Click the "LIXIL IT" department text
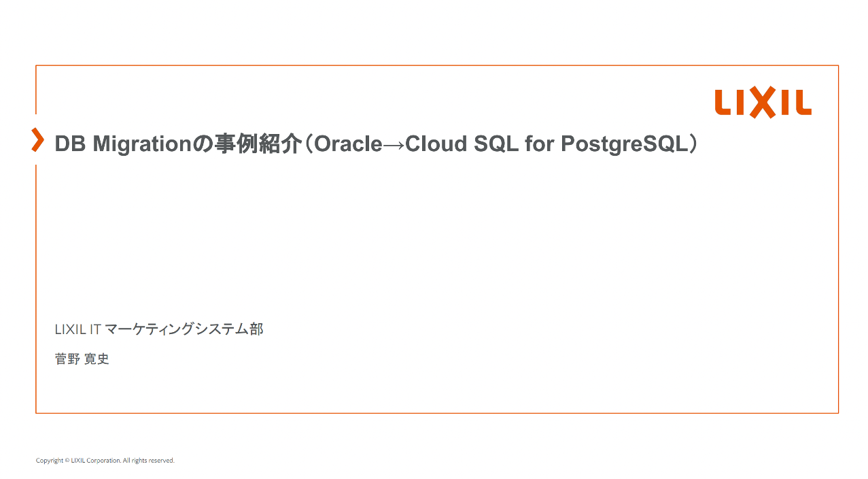 78,329
